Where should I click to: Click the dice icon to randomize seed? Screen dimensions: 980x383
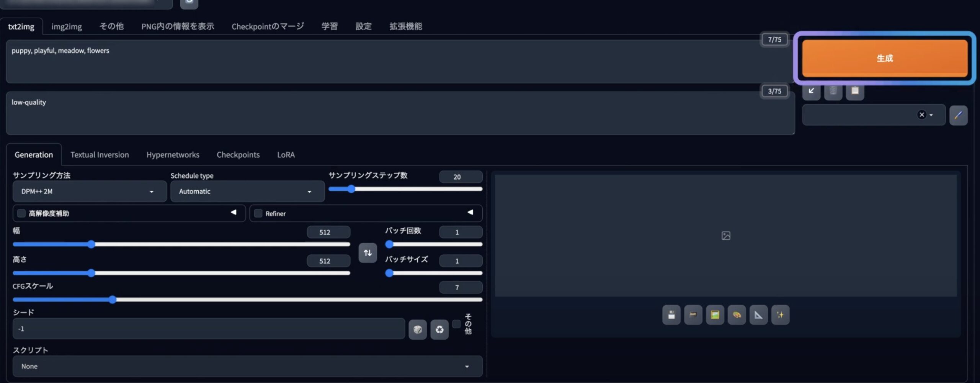coord(418,329)
